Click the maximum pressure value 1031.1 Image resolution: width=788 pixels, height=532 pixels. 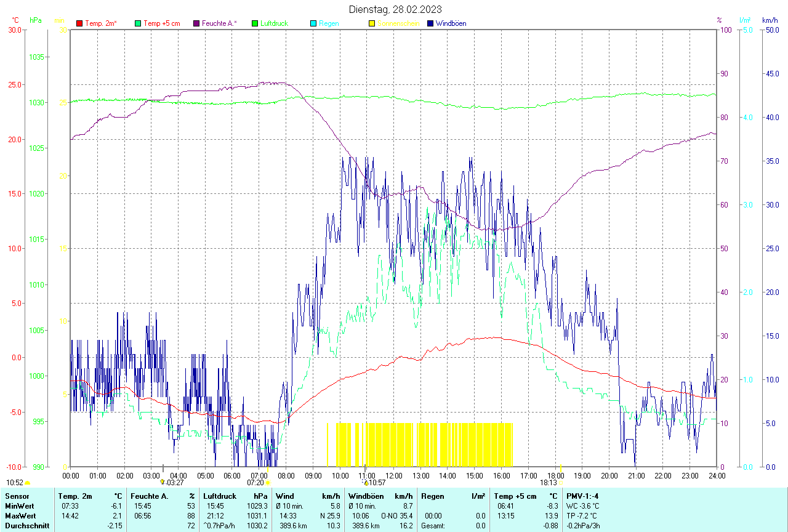tap(257, 515)
